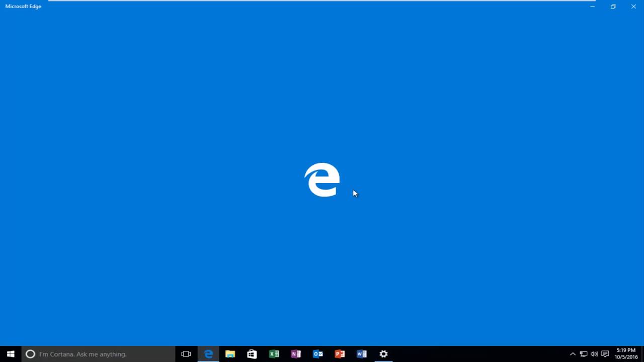This screenshot has width=644, height=362.
Task: Open Excel from the taskbar
Action: click(x=274, y=354)
